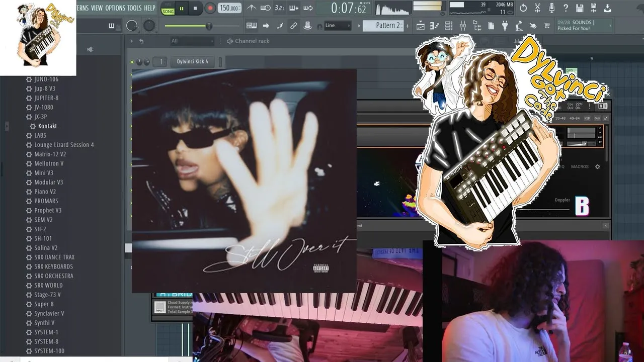This screenshot has width=644, height=362.
Task: Click the project pages icon
Action: pyautogui.click(x=491, y=26)
